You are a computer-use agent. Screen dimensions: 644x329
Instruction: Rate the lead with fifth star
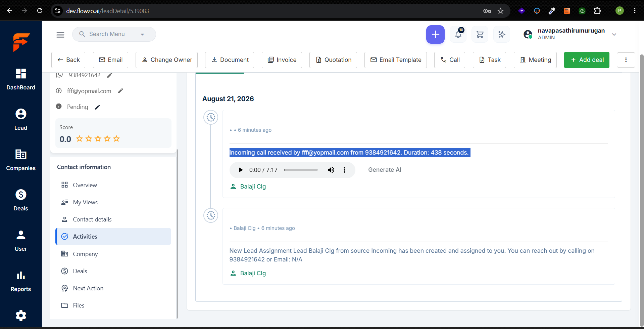116,139
